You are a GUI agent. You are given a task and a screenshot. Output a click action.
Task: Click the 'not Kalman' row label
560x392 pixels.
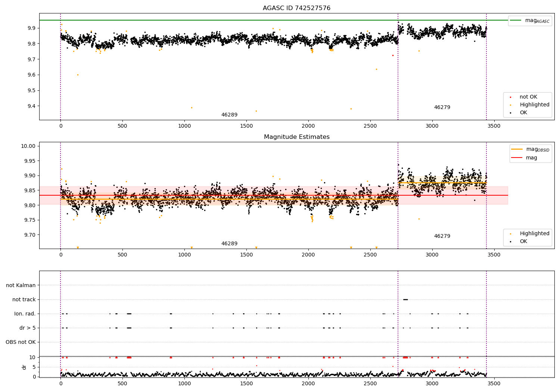[21, 286]
